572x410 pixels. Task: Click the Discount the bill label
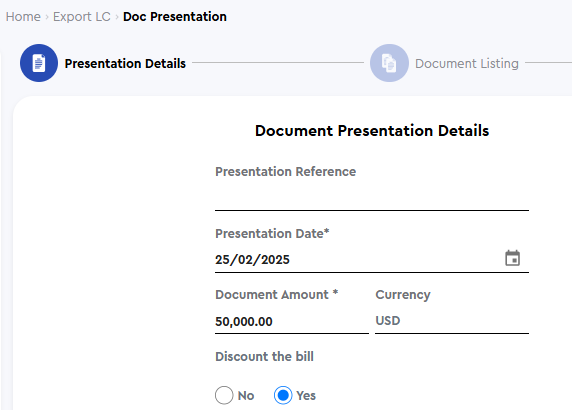[264, 356]
